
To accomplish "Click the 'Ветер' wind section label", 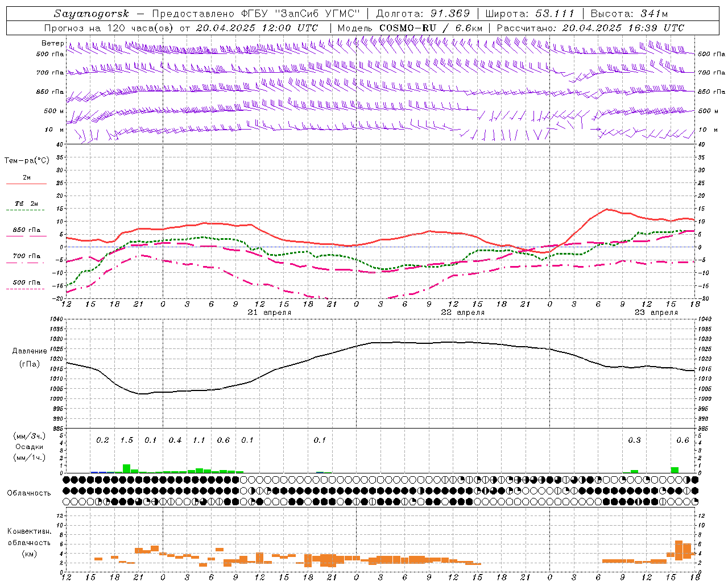I will click(52, 43).
